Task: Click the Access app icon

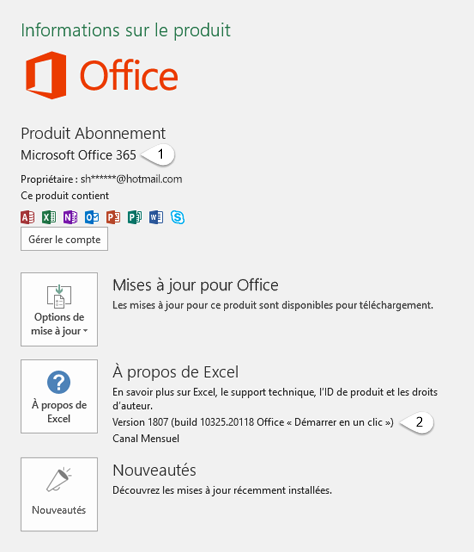Action: pyautogui.click(x=27, y=217)
